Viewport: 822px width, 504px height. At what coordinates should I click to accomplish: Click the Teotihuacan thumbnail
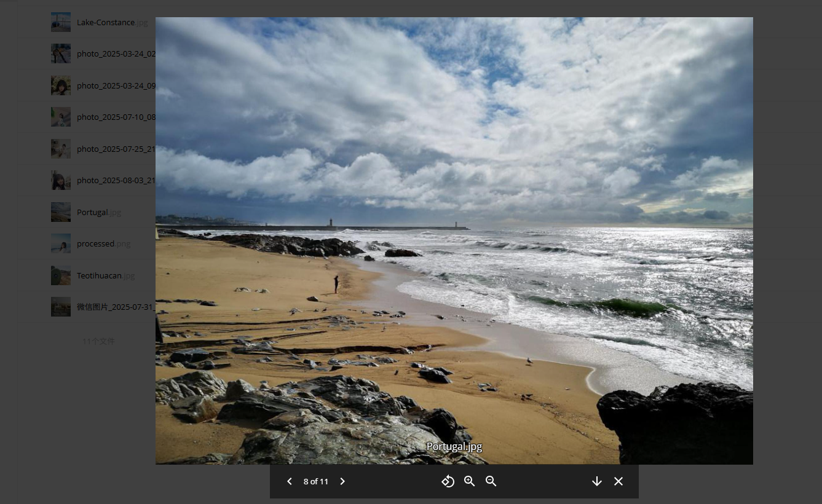pos(61,275)
